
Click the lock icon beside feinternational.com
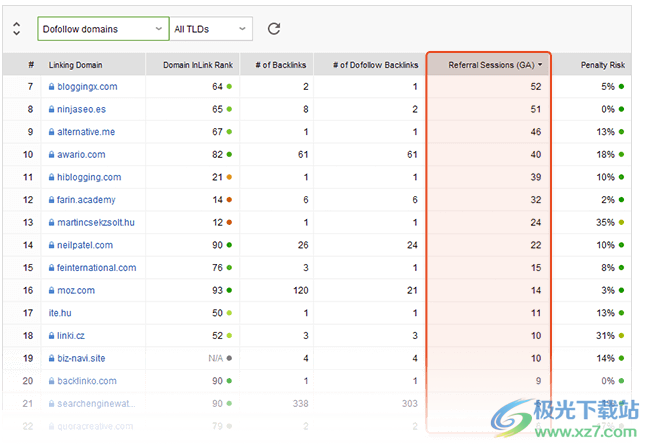51,268
